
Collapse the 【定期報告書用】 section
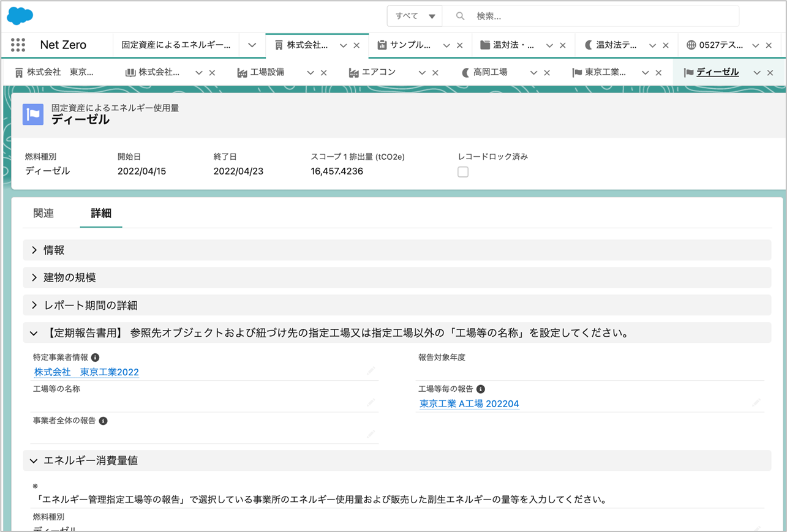tap(396, 333)
